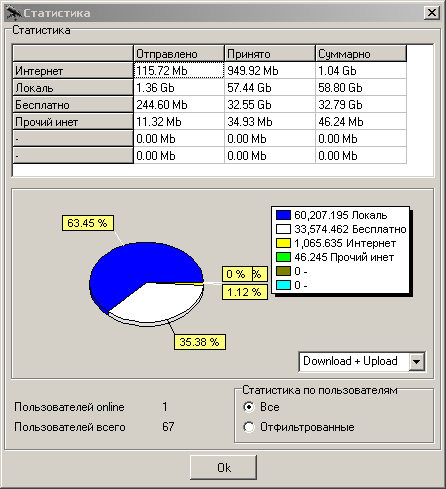Click the yellow Интернет legend swatch
This screenshot has height=489, width=446.
(283, 243)
